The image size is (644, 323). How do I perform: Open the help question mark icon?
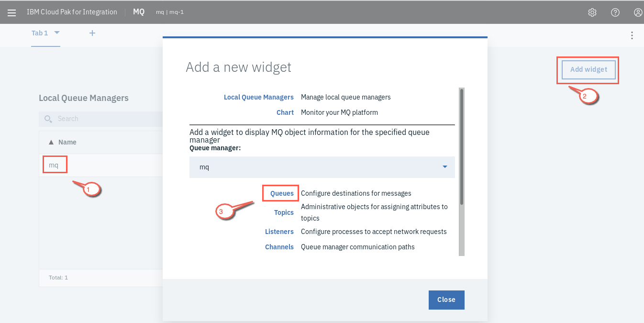[615, 12]
